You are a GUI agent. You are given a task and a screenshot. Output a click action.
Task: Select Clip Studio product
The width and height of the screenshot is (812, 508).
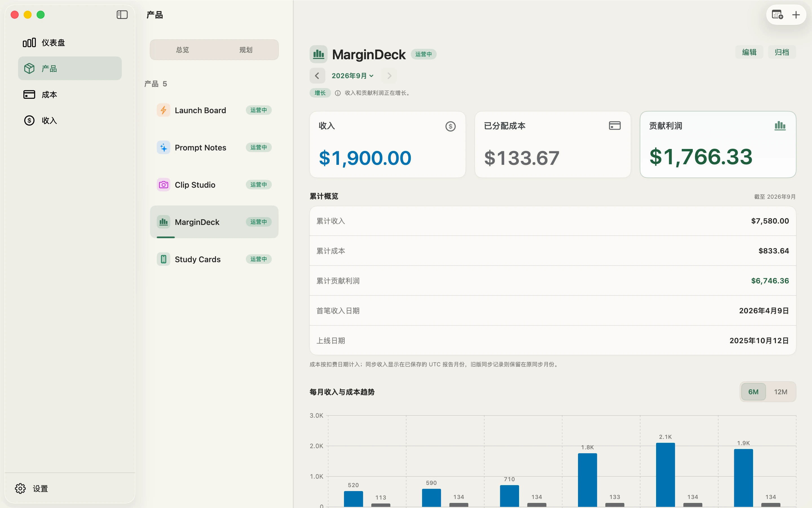[214, 185]
